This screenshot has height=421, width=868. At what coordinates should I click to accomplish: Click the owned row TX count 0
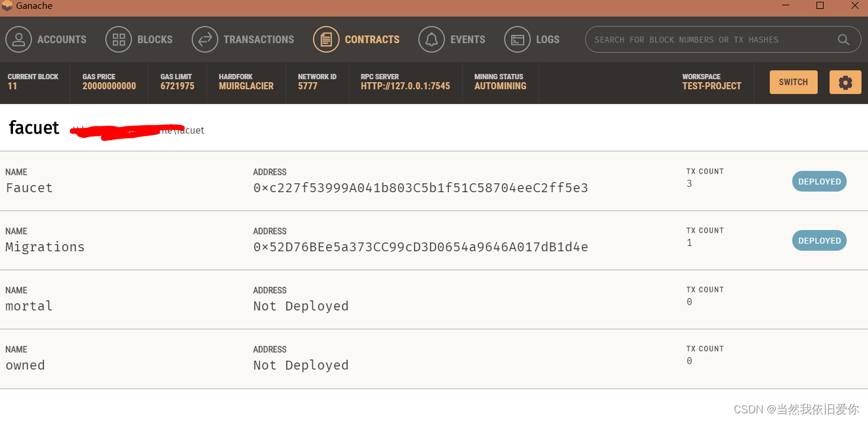tap(689, 361)
